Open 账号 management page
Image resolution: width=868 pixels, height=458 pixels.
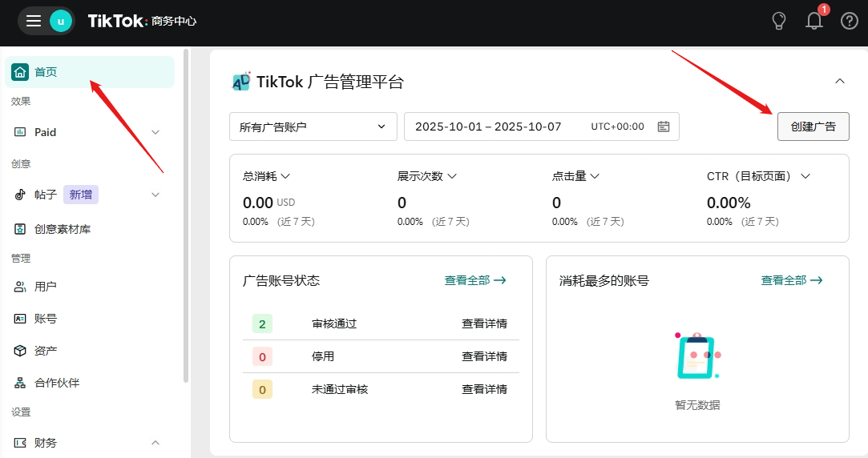[x=46, y=319]
